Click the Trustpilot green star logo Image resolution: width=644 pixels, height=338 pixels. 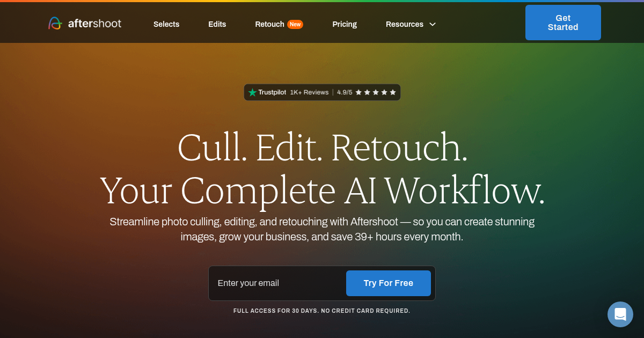pyautogui.click(x=252, y=92)
